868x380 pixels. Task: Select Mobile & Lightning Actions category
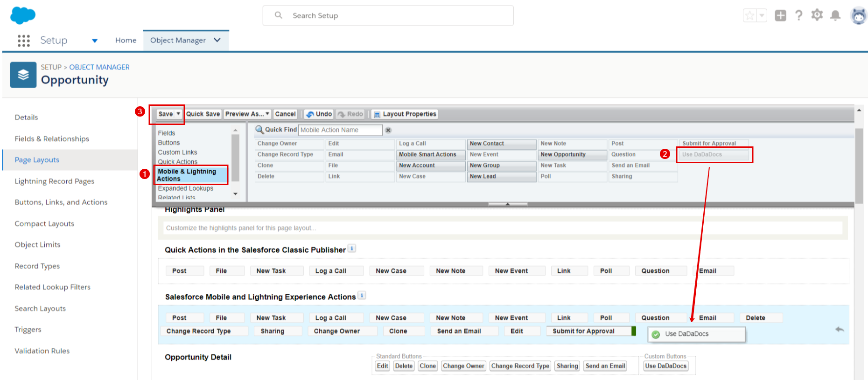[191, 175]
